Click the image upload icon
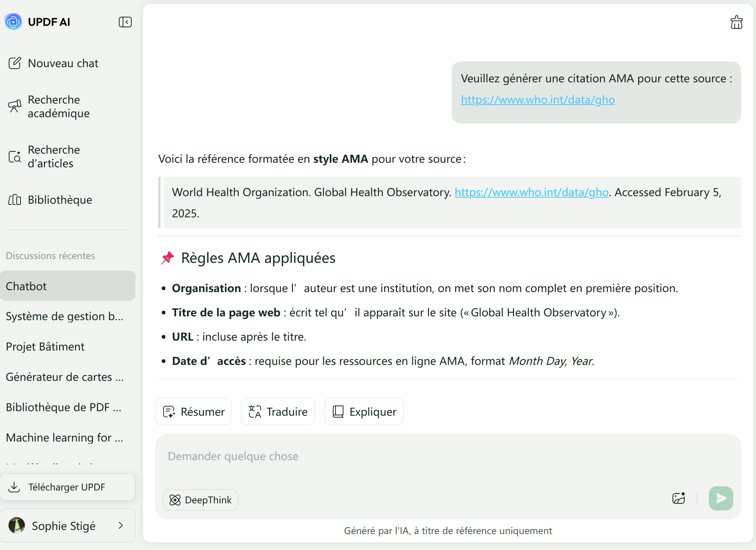Screen dimensions: 756x550 tap(679, 498)
